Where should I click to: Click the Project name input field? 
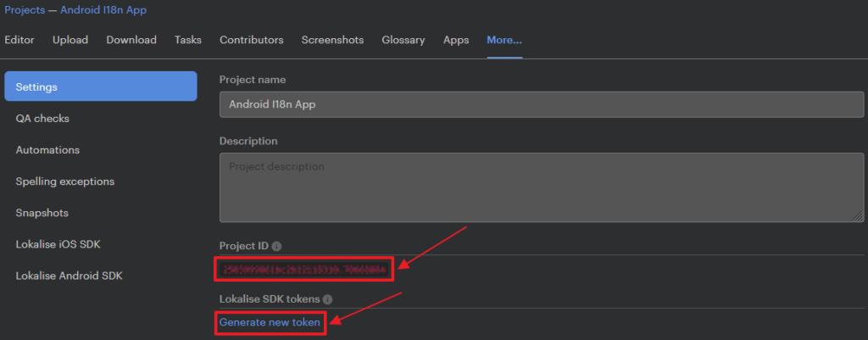pyautogui.click(x=542, y=104)
